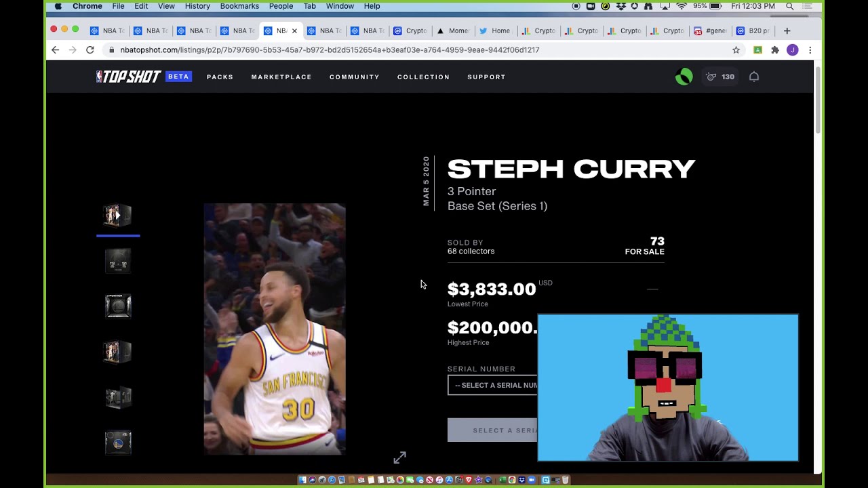
Task: Click the screen recording stop icon
Action: (576, 6)
